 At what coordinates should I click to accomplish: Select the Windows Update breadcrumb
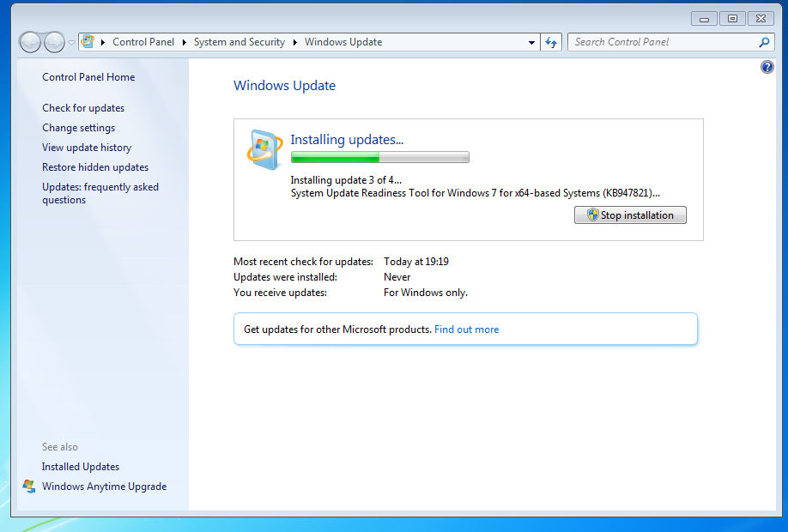tap(343, 42)
